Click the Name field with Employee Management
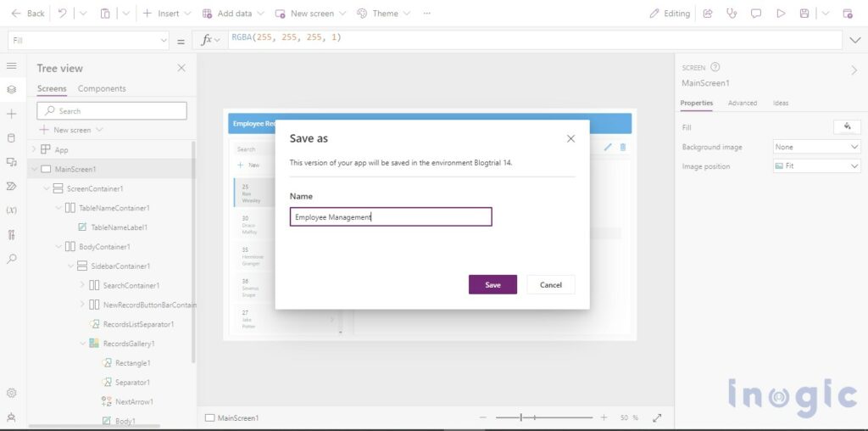Viewport: 868px width, 431px height. [391, 216]
